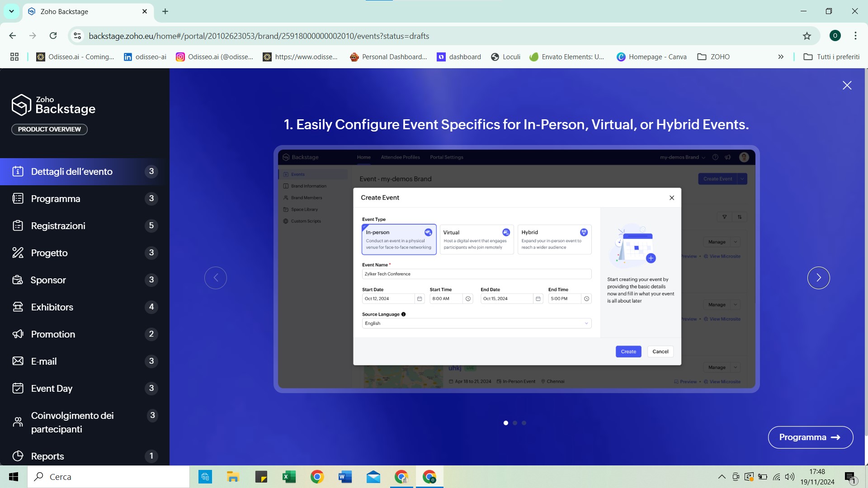
Task: Expand hidden bookmarks chevron
Action: 781,56
